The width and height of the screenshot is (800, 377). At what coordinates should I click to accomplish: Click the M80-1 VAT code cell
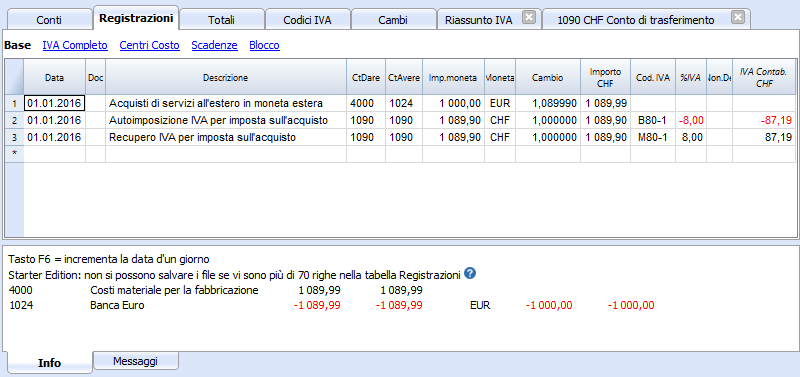653,137
